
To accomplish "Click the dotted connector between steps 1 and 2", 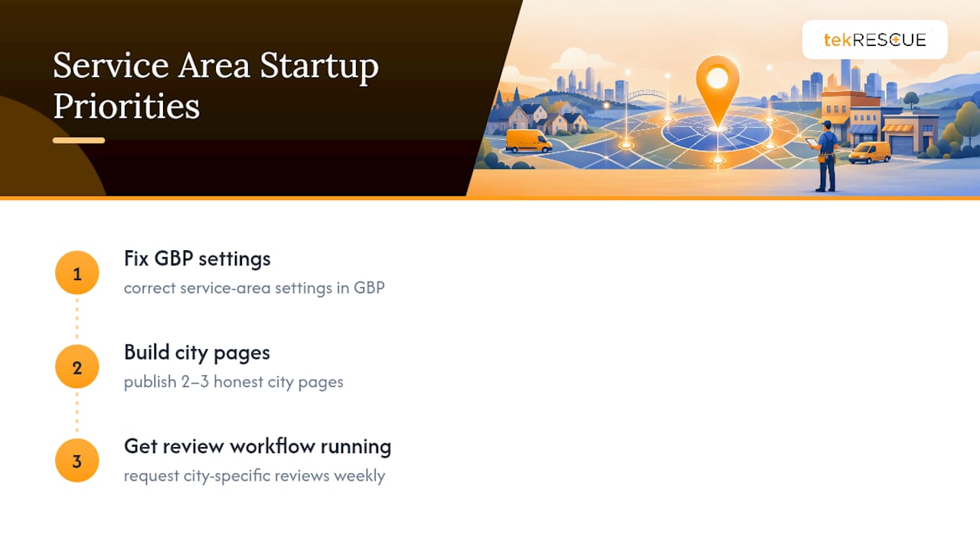I will coord(77,320).
